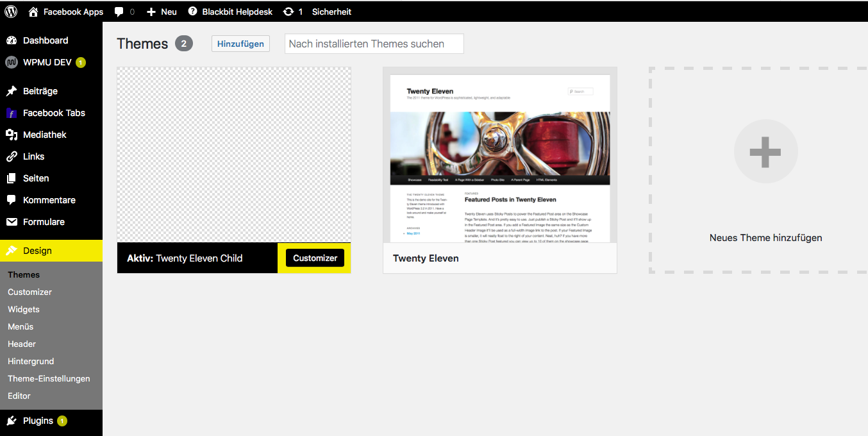868x436 pixels.
Task: Click the black Customizer button on active theme
Action: coord(315,258)
